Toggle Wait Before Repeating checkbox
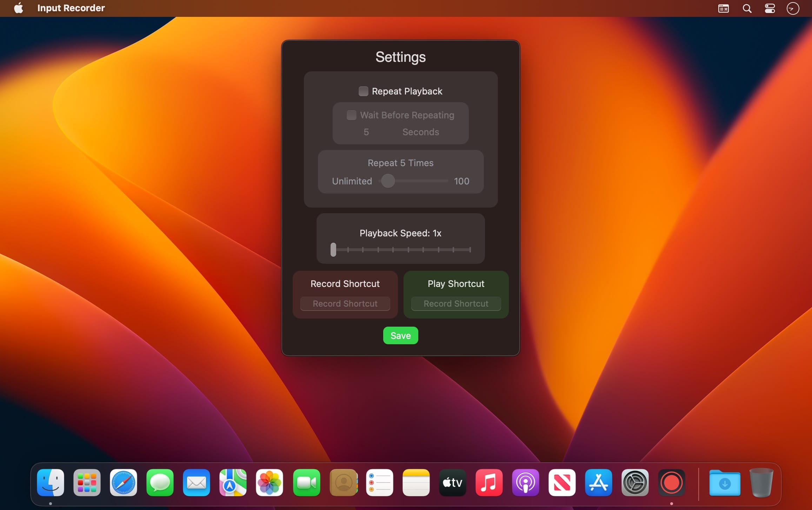Image resolution: width=812 pixels, height=510 pixels. (351, 115)
